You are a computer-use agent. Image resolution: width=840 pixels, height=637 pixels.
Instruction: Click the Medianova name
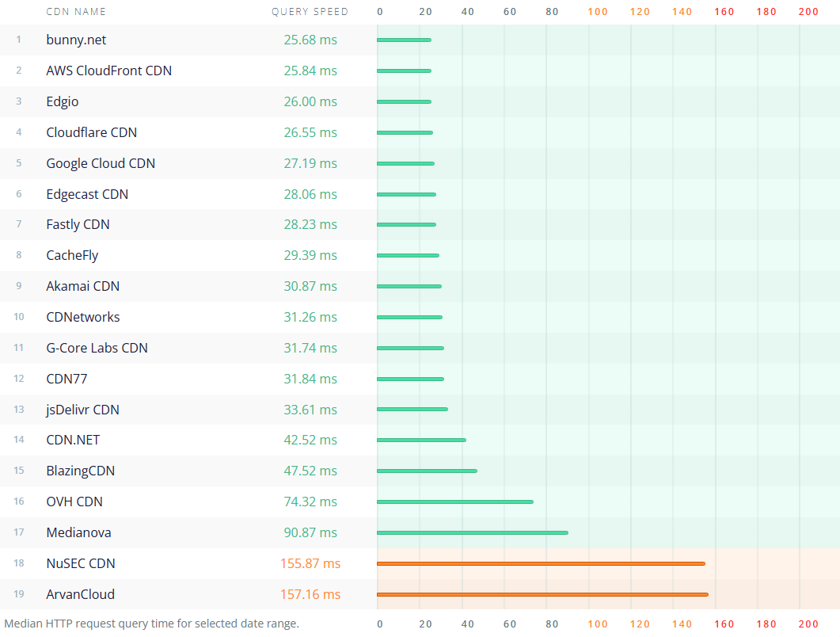click(x=78, y=532)
